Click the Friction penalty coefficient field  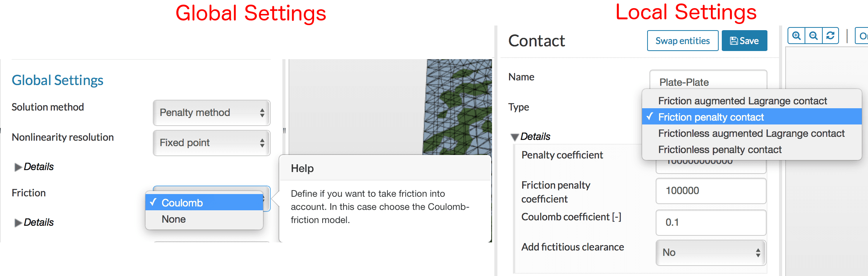[711, 191]
